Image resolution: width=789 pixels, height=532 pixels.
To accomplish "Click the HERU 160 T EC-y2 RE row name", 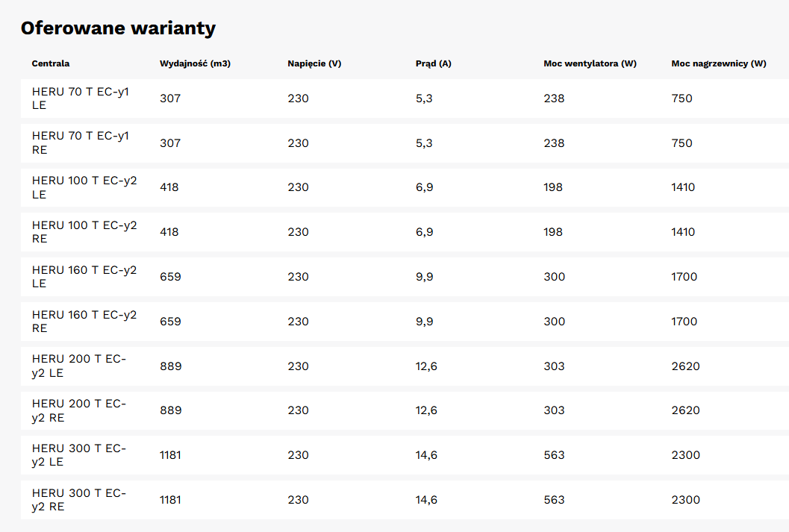I will coord(84,322).
